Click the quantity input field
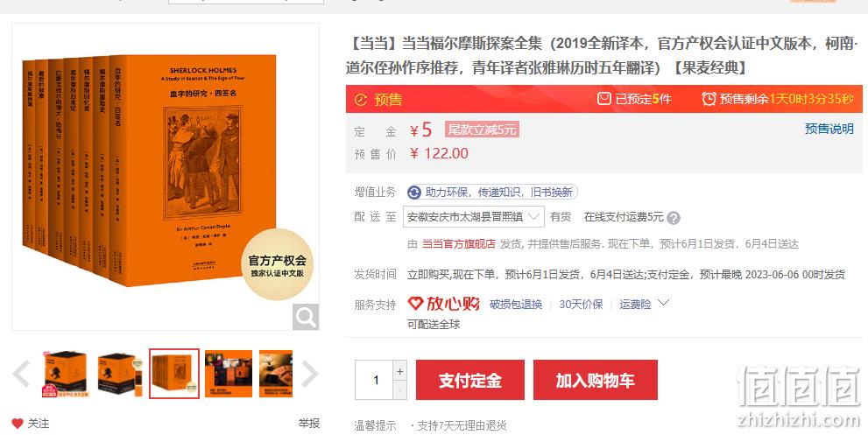Image resolution: width=868 pixels, height=435 pixels. point(374,380)
